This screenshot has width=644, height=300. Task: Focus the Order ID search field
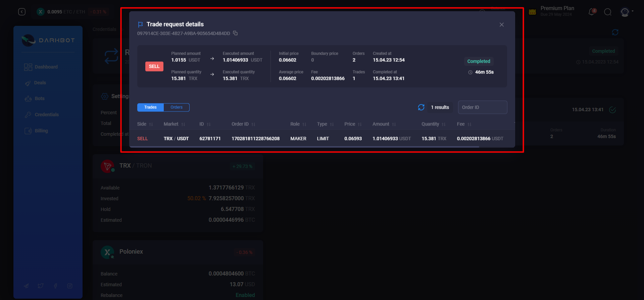coord(482,107)
